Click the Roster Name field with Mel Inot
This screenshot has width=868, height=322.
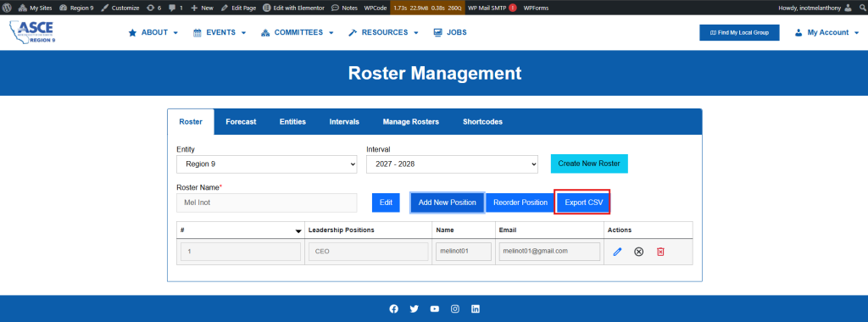click(267, 203)
